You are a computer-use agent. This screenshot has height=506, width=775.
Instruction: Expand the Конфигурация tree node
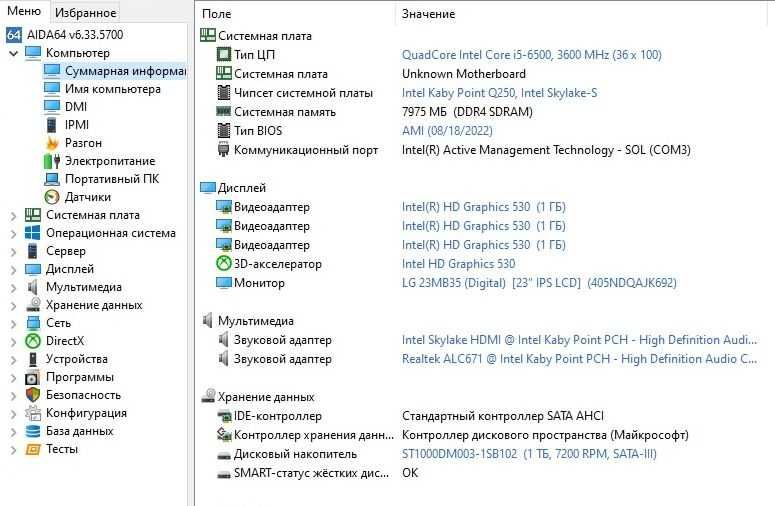pos(13,413)
